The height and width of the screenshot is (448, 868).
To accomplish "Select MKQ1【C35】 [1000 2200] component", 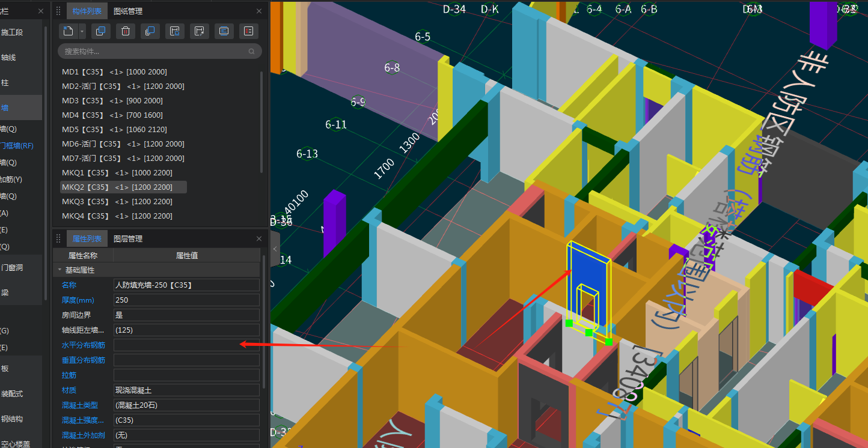I will pos(117,172).
